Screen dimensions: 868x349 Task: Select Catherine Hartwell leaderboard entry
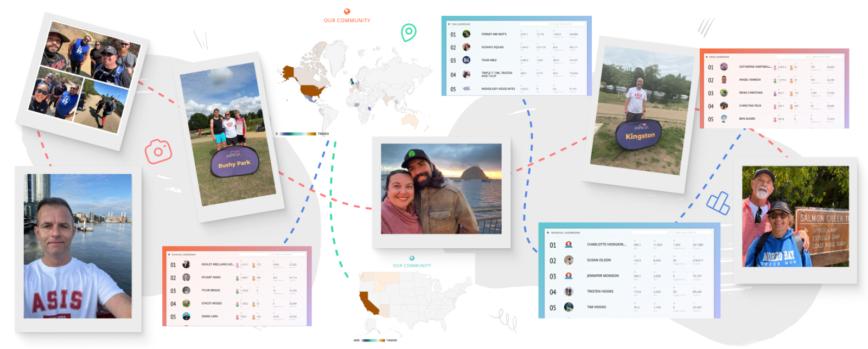coord(755,67)
